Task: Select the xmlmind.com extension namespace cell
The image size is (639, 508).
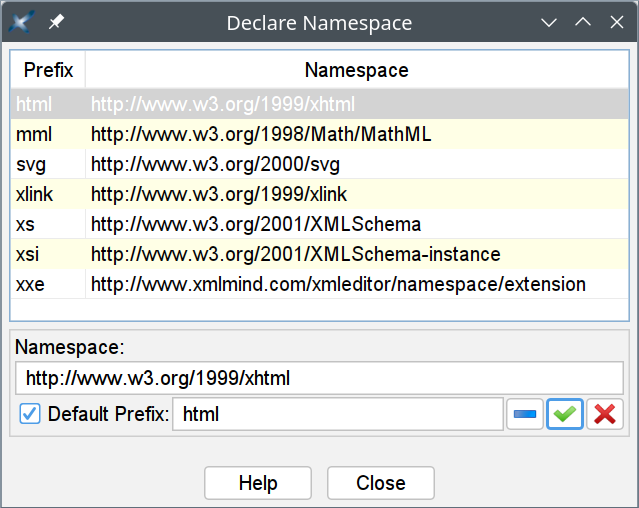Action: [357, 284]
